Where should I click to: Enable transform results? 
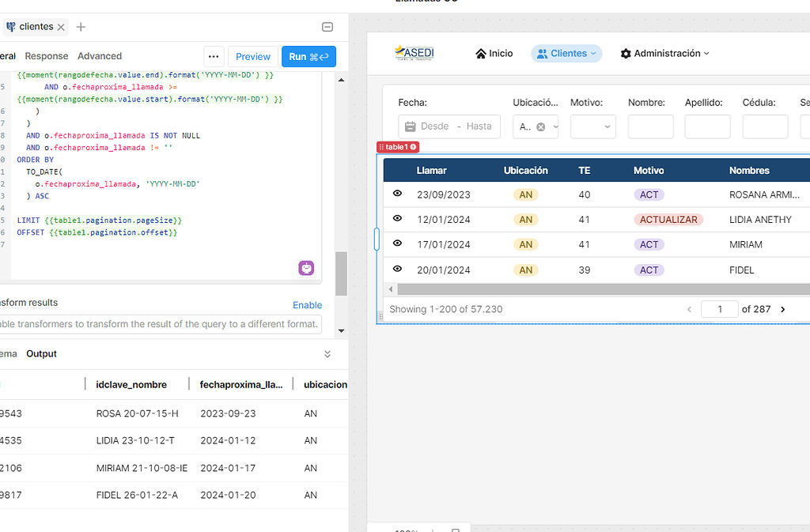(x=308, y=305)
